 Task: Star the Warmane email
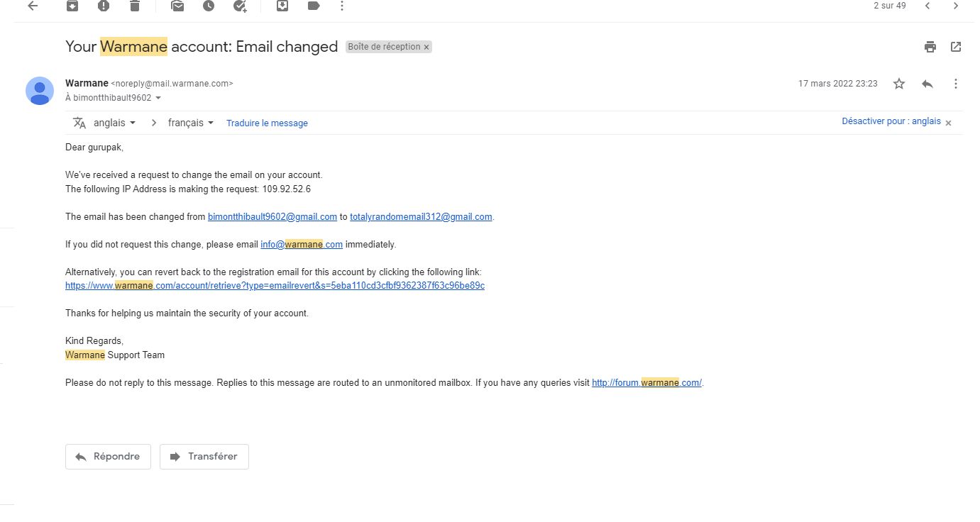899,84
